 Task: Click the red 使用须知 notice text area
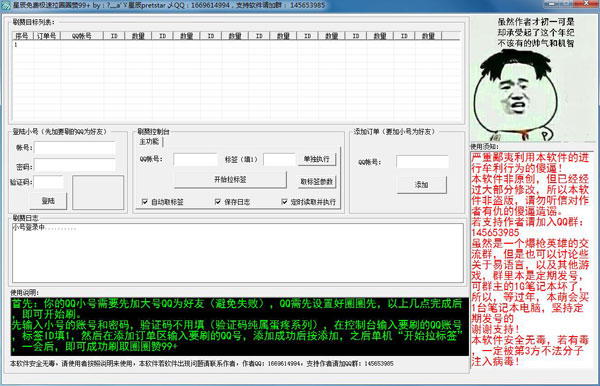point(531,259)
